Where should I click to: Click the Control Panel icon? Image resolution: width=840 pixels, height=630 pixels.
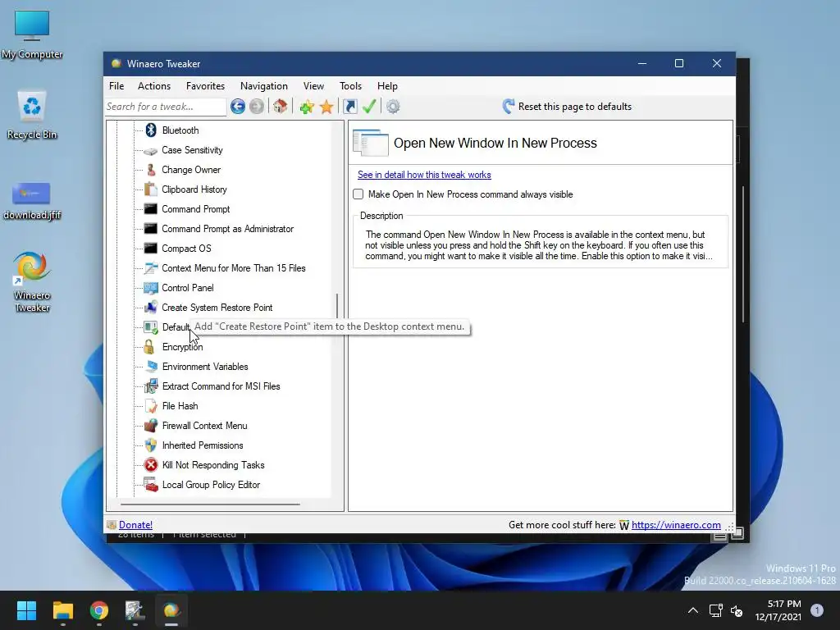[151, 288]
